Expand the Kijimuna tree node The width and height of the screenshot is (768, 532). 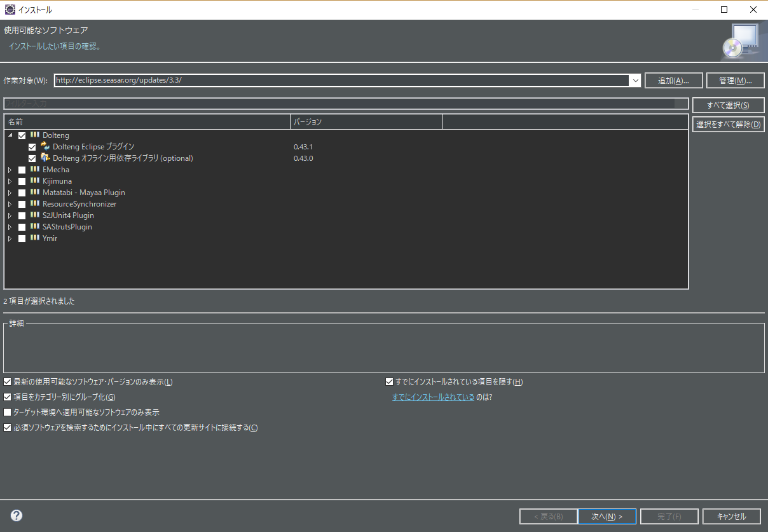[10, 181]
